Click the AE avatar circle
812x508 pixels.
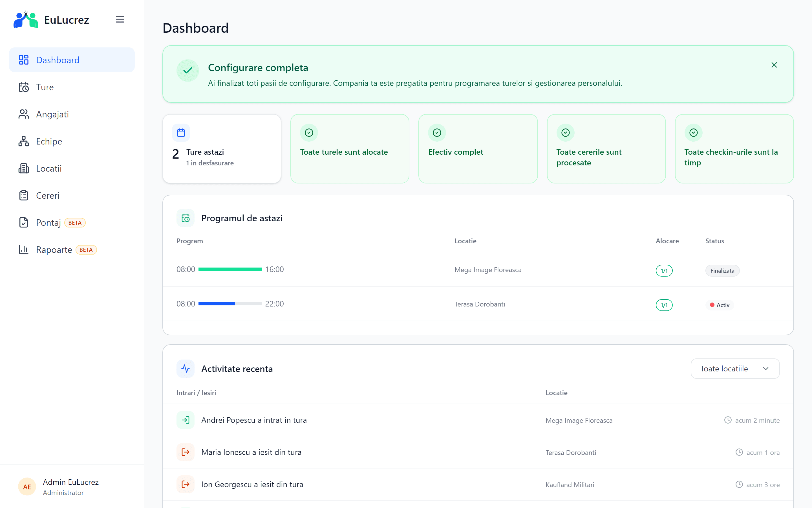[27, 487]
